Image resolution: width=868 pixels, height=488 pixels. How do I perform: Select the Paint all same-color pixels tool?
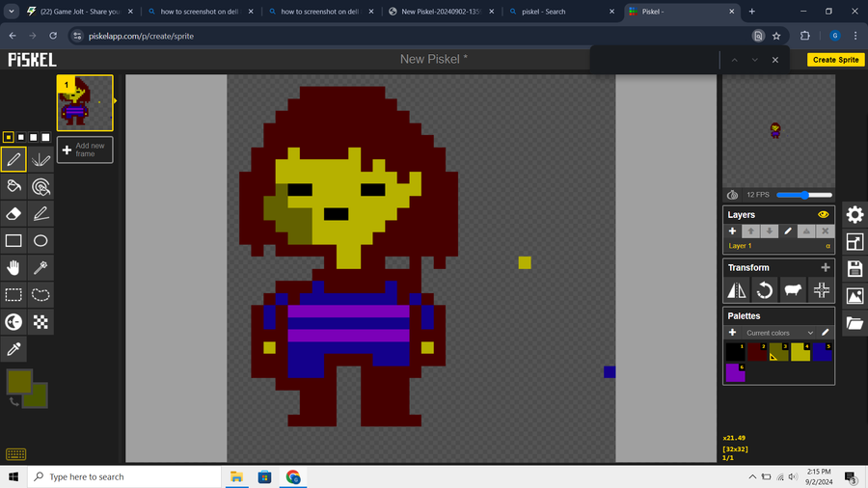click(41, 186)
